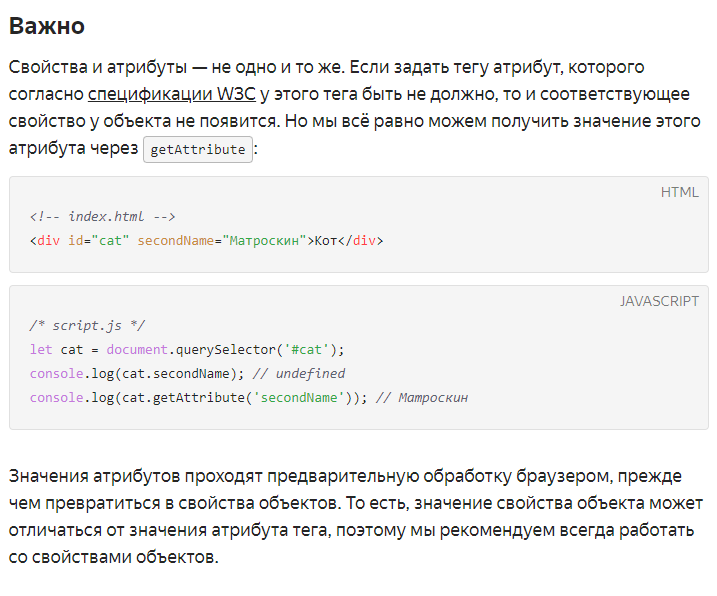
Task: Click the index.html comment line
Action: (102, 216)
